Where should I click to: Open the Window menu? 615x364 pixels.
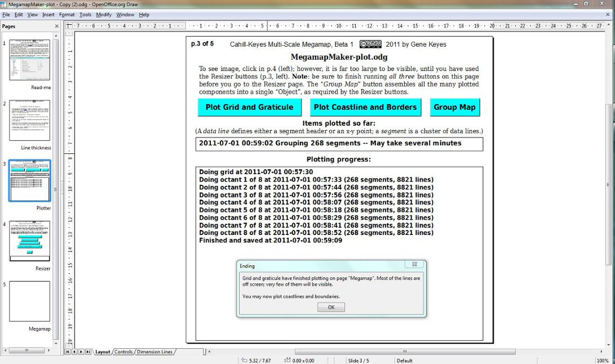125,15
